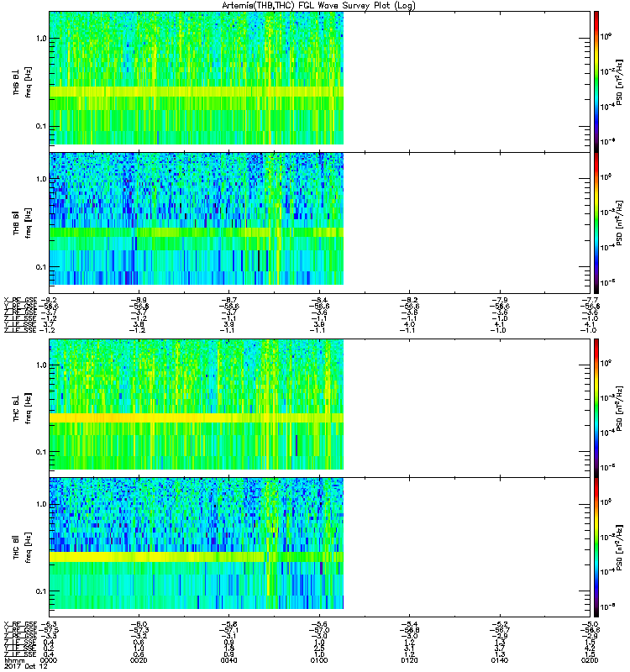The width and height of the screenshot is (630, 672).
Task: Click the "-5.0" X_RE_GSE value under the THC panels
Action: coord(590,624)
